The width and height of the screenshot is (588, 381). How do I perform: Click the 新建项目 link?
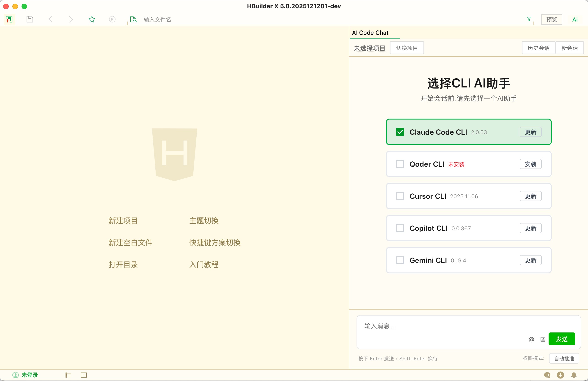point(123,220)
